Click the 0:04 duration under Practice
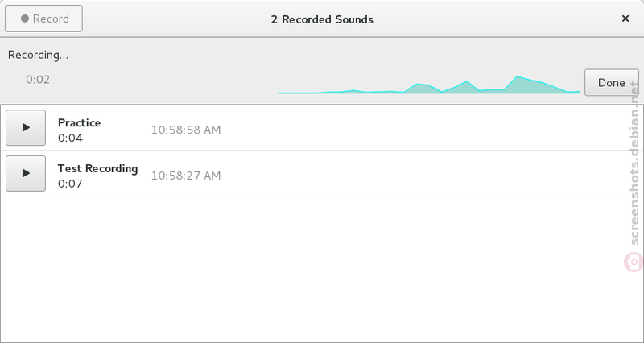The image size is (644, 343). pos(70,138)
